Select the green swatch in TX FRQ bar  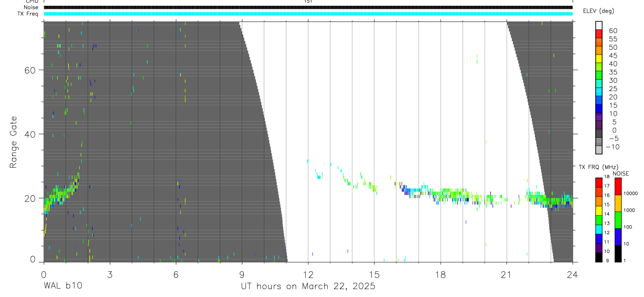pyautogui.click(x=598, y=219)
